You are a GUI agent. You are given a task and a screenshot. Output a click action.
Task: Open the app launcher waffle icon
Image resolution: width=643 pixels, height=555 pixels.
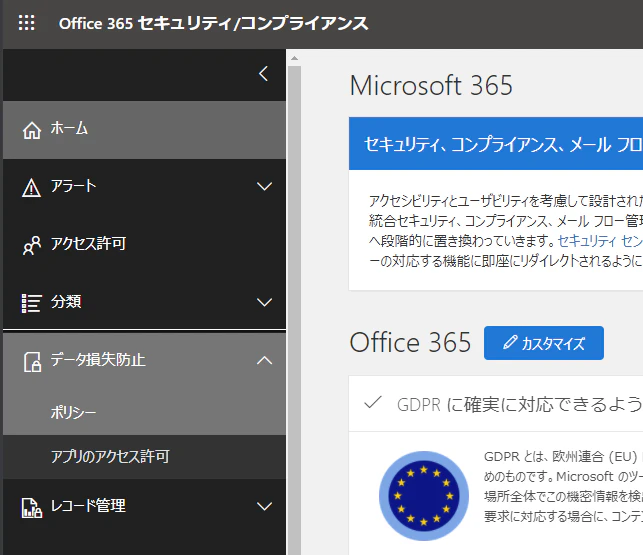pyautogui.click(x=27, y=23)
